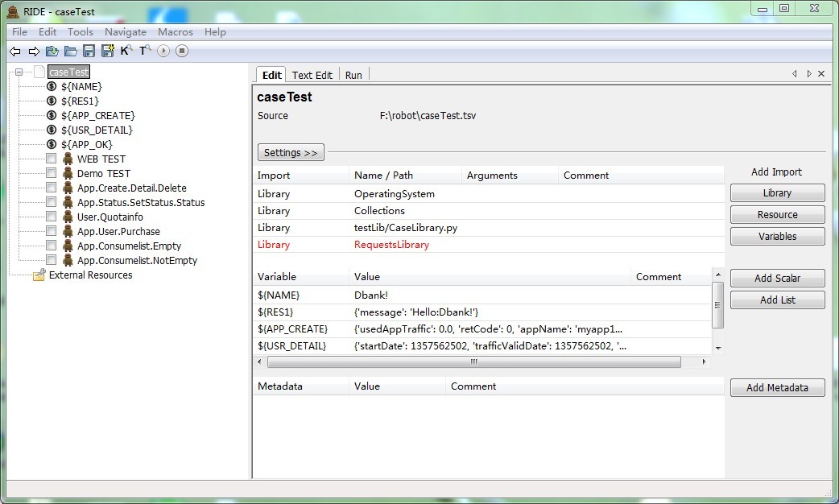The image size is (839, 504).
Task: Click the Go Back arrow in toolbar
Action: (15, 52)
